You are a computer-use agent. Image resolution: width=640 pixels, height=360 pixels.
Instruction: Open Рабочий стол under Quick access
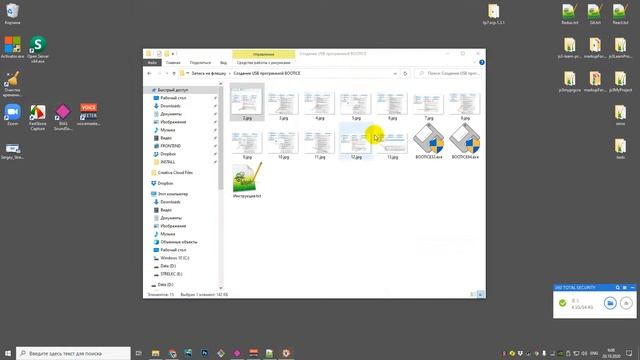(x=173, y=98)
